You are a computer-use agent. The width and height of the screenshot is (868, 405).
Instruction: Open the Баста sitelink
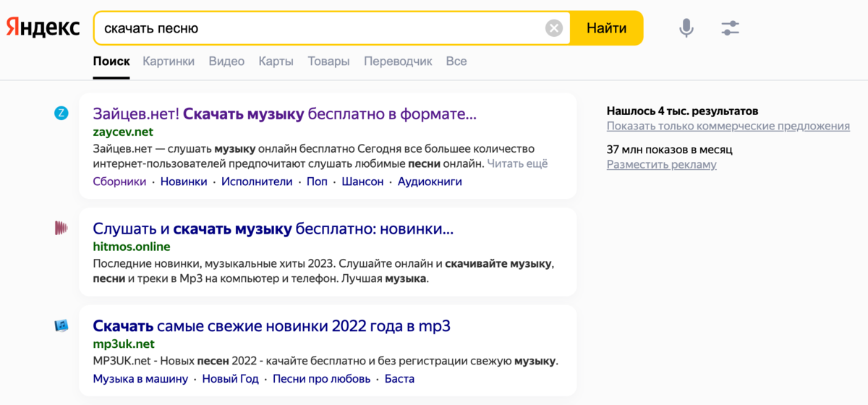pyautogui.click(x=399, y=379)
